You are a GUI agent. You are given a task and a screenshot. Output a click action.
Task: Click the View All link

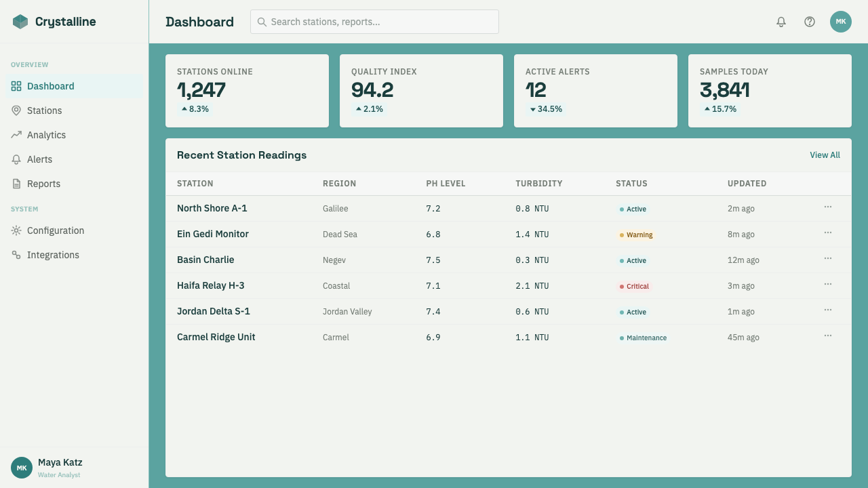coord(825,155)
